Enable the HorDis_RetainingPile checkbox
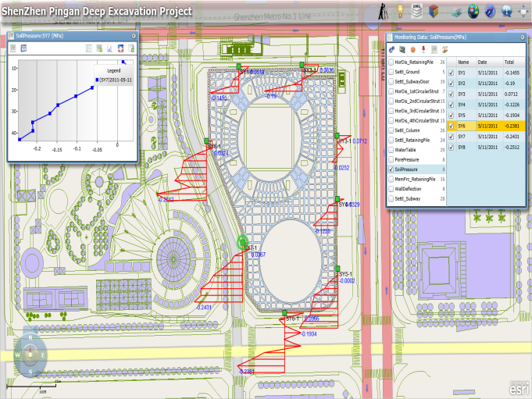Image resolution: width=532 pixels, height=399 pixels. [x=391, y=62]
